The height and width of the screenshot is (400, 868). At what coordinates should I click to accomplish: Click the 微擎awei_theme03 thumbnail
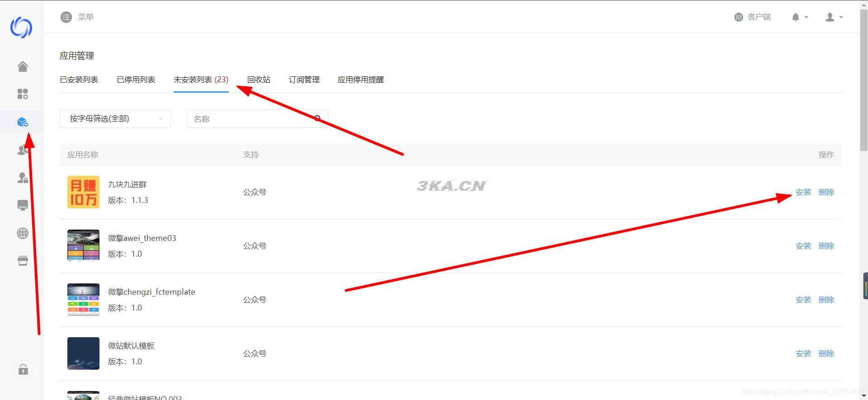click(83, 245)
